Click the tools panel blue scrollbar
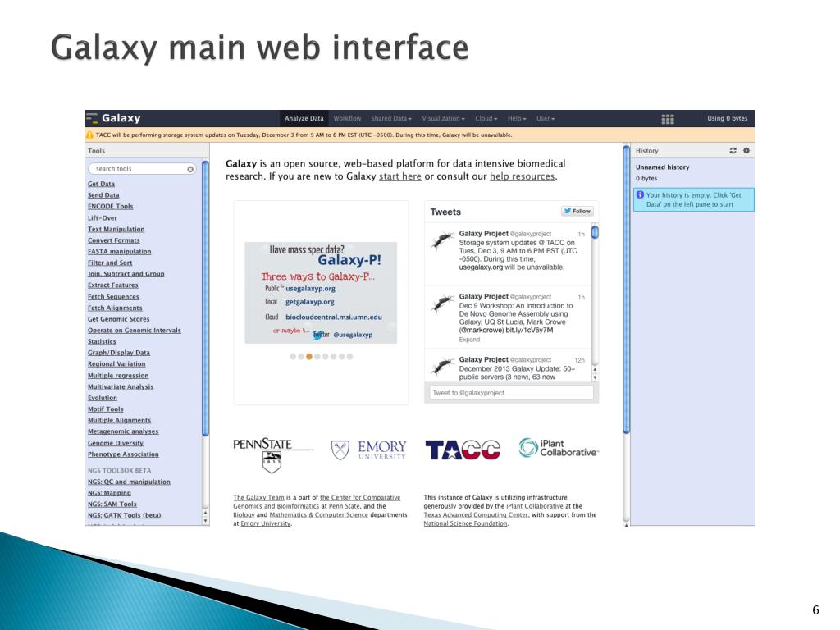 click(205, 297)
